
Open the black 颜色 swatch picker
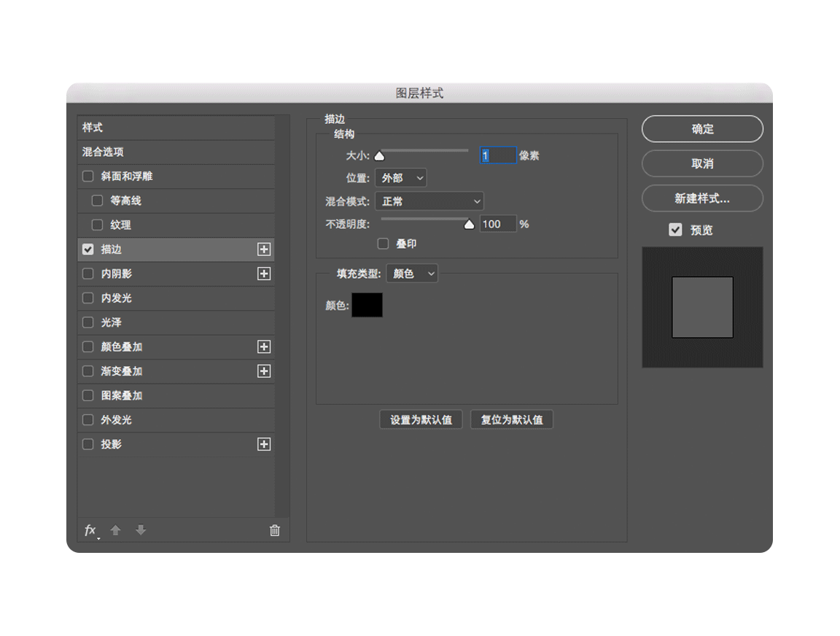pos(367,305)
